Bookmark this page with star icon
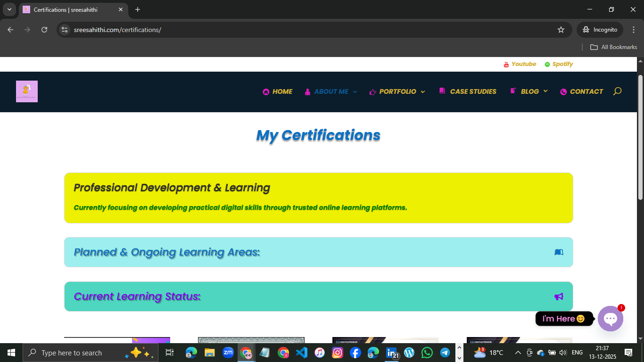The height and width of the screenshot is (362, 644). [561, 30]
